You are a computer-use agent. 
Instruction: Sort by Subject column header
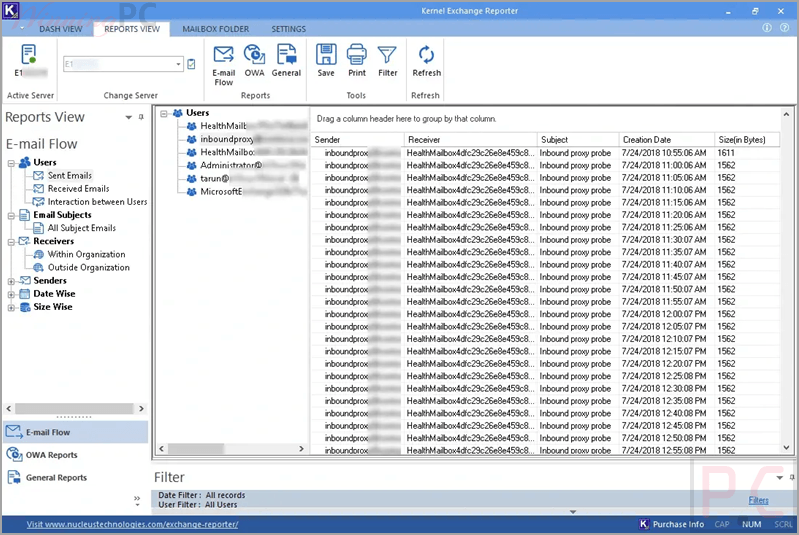(x=578, y=140)
